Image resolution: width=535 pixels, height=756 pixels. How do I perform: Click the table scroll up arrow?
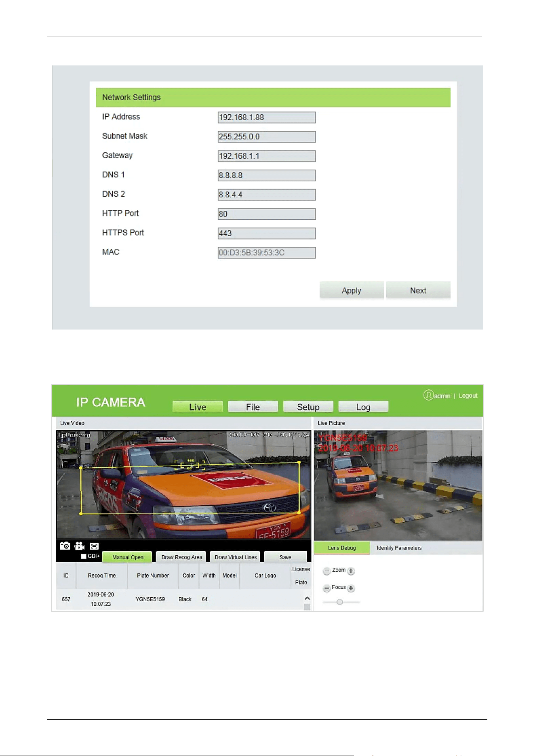pos(307,598)
